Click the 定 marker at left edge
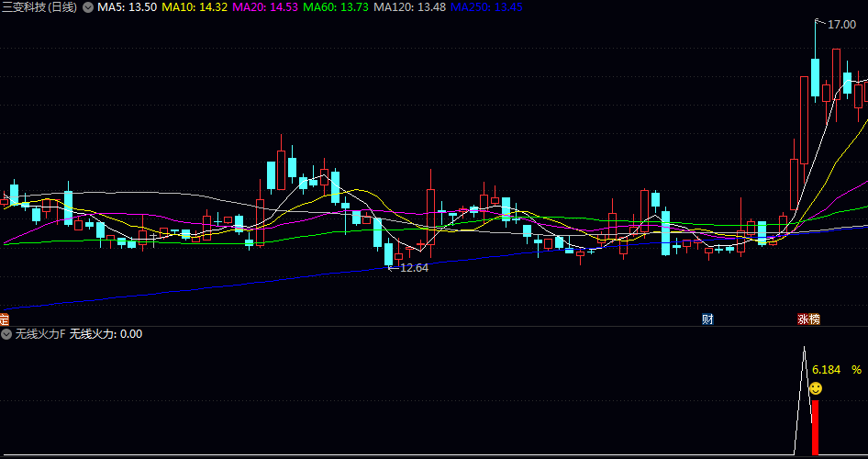The image size is (868, 459). [x=4, y=319]
